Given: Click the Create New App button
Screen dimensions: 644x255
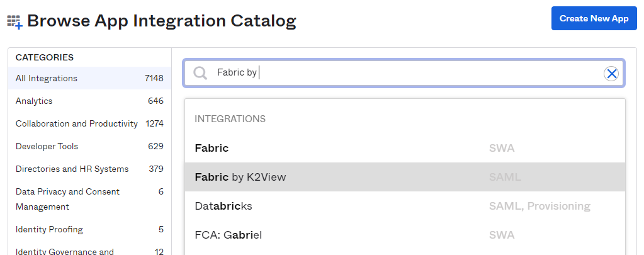Looking at the screenshot, I should coord(594,18).
